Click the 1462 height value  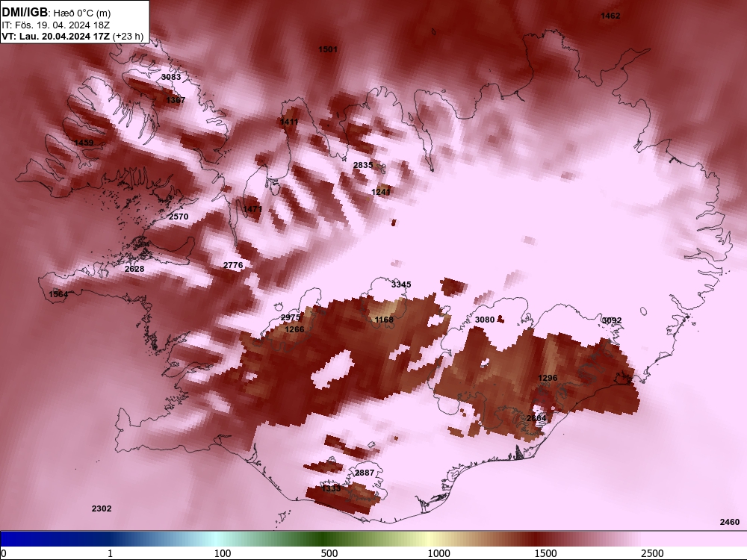(610, 16)
